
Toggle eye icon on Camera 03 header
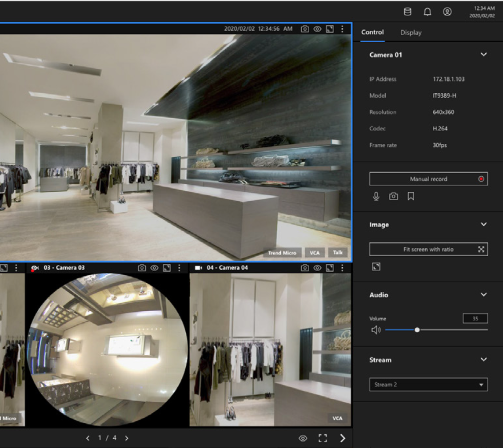tap(155, 268)
